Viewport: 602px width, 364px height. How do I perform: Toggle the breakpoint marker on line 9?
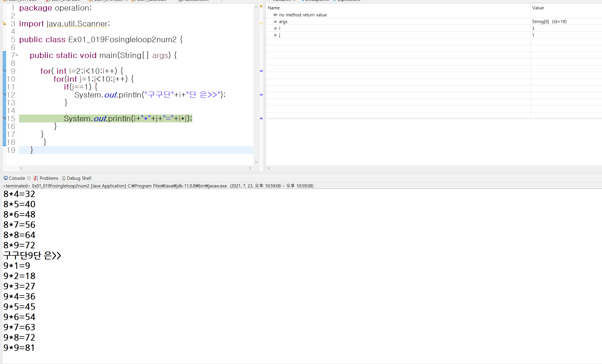point(4,71)
